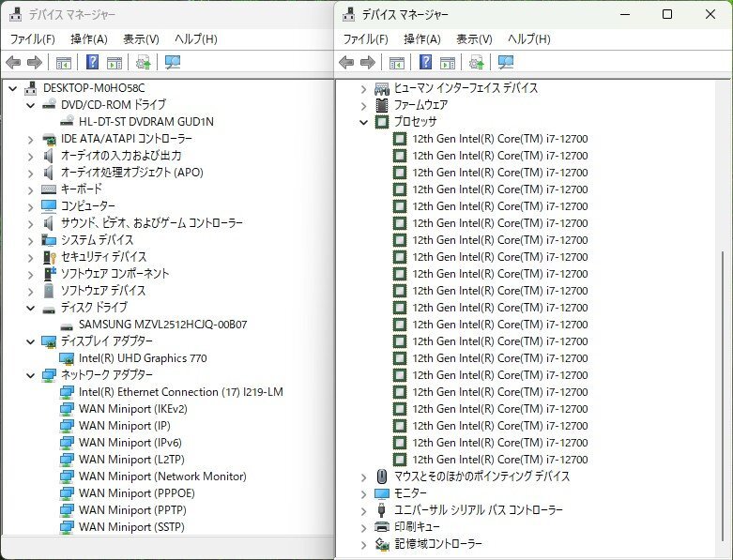733x560 pixels.
Task: Open 操作(A) menu in left window
Action: click(89, 39)
